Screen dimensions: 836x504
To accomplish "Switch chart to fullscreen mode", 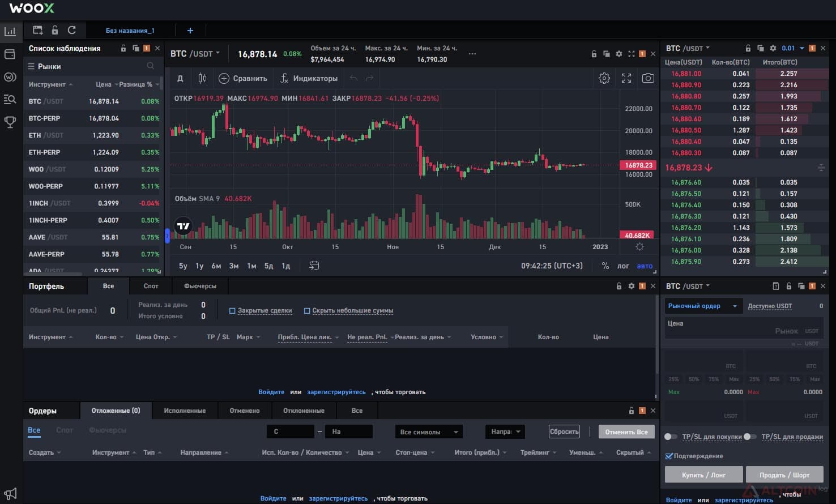I will [626, 78].
